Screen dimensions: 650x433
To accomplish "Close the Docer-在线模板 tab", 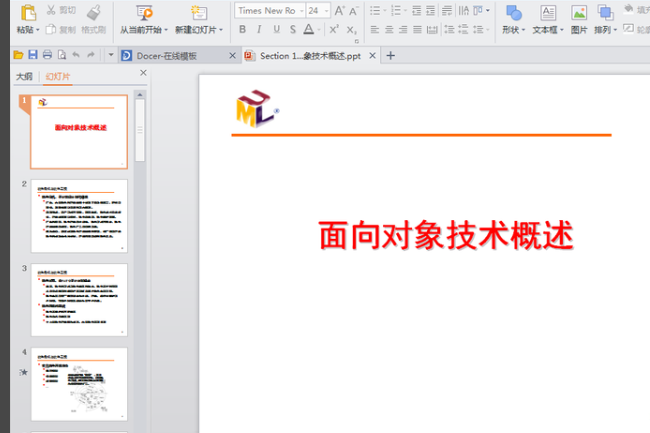I will [233, 56].
